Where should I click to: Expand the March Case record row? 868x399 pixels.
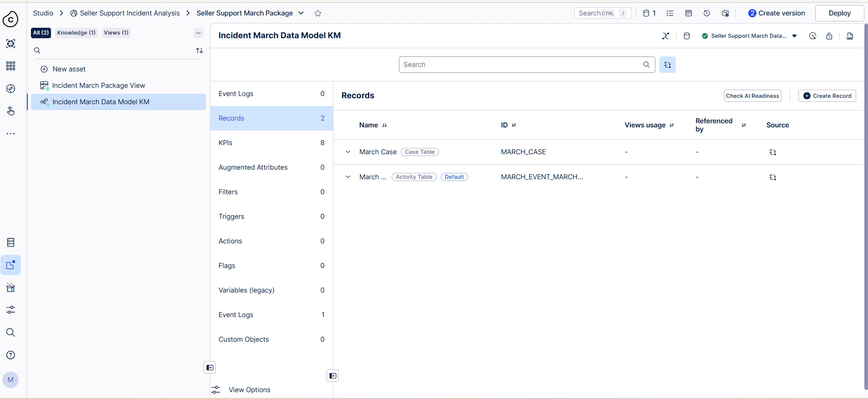click(348, 152)
